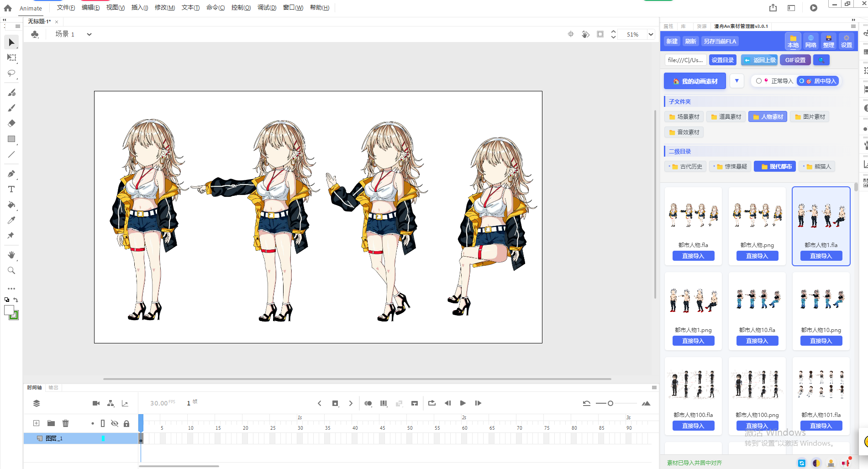Image resolution: width=868 pixels, height=469 pixels.
Task: Click the add camera icon in timeline
Action: pos(96,403)
